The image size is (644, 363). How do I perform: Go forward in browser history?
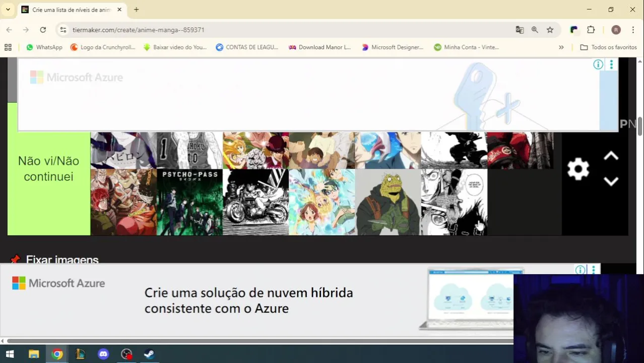[x=26, y=30]
